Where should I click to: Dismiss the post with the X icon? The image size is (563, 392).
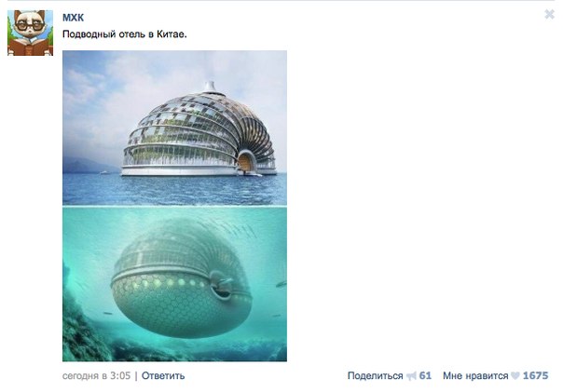pos(549,14)
